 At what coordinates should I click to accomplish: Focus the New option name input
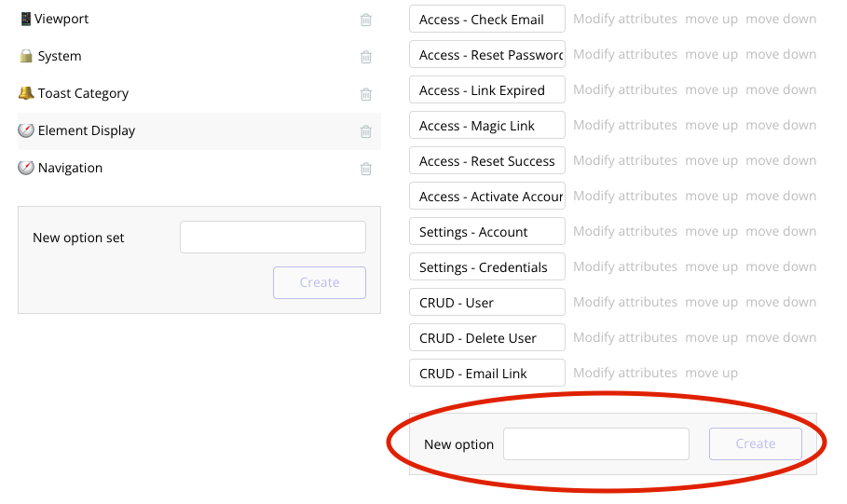[x=595, y=444]
